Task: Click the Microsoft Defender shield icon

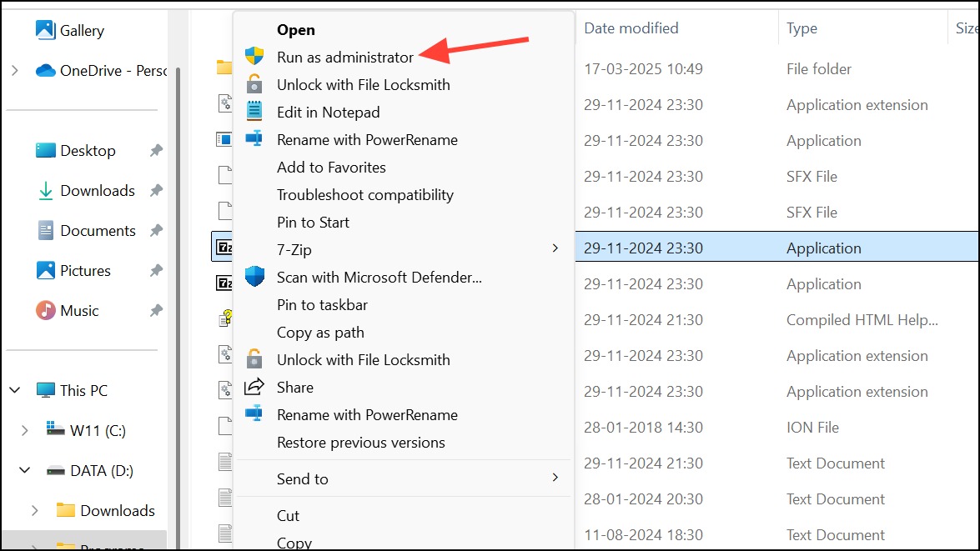Action: point(254,277)
